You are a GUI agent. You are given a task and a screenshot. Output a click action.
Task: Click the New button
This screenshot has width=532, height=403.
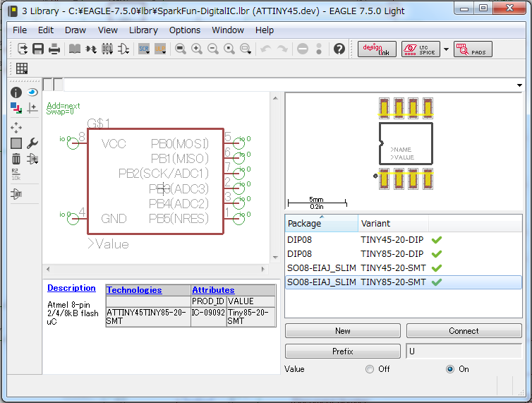pyautogui.click(x=343, y=331)
